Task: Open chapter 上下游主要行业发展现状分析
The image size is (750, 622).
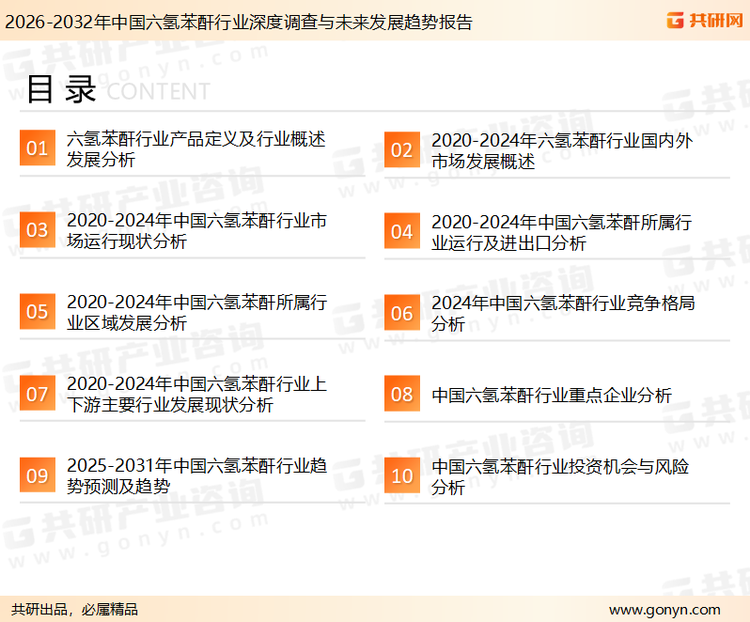Action: click(x=197, y=394)
